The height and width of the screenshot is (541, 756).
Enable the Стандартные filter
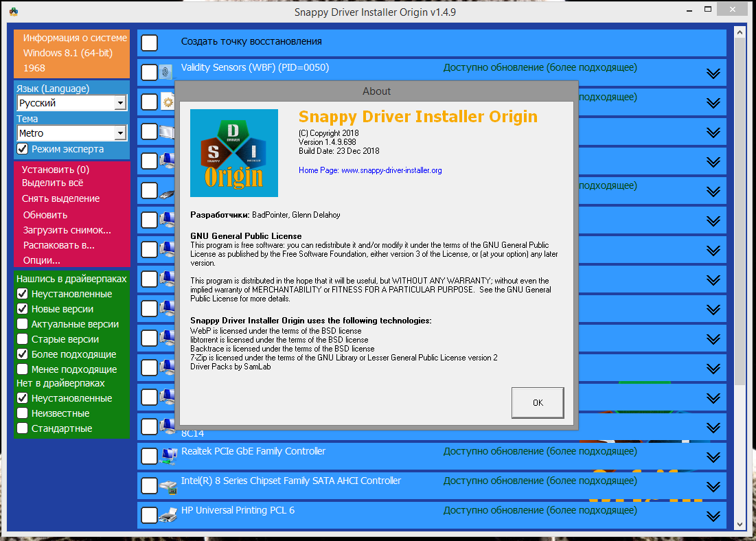(22, 428)
